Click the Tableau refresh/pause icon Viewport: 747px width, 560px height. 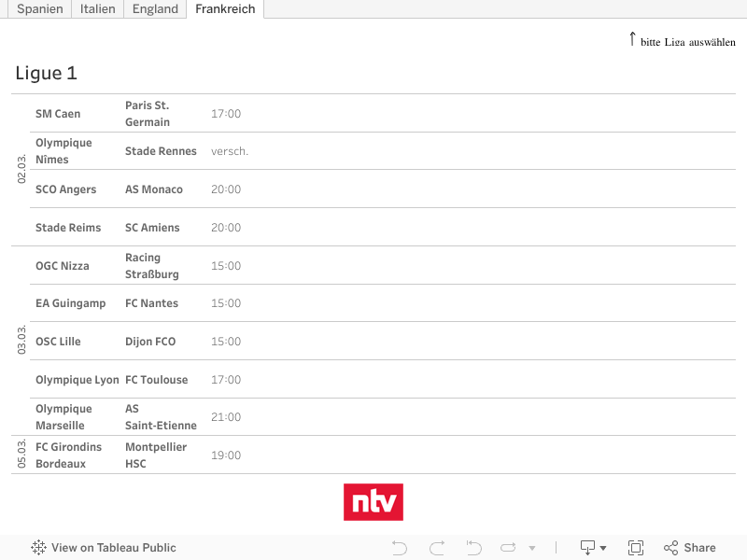coord(508,548)
